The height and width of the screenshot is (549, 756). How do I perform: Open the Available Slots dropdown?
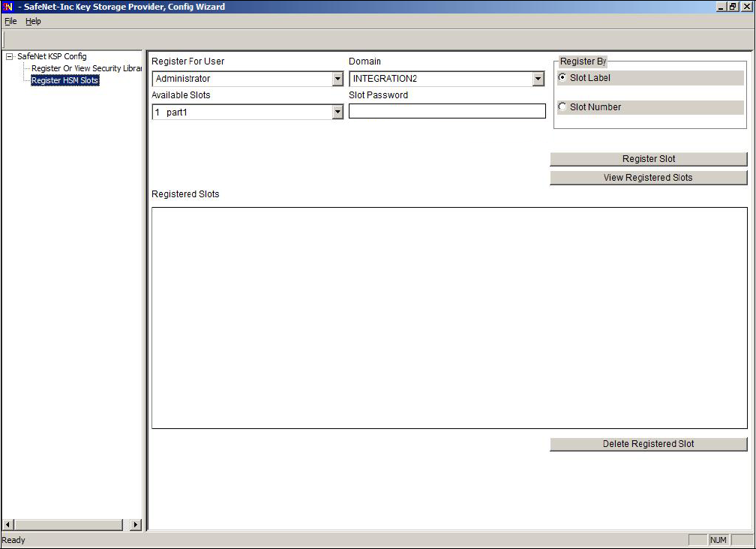point(337,112)
